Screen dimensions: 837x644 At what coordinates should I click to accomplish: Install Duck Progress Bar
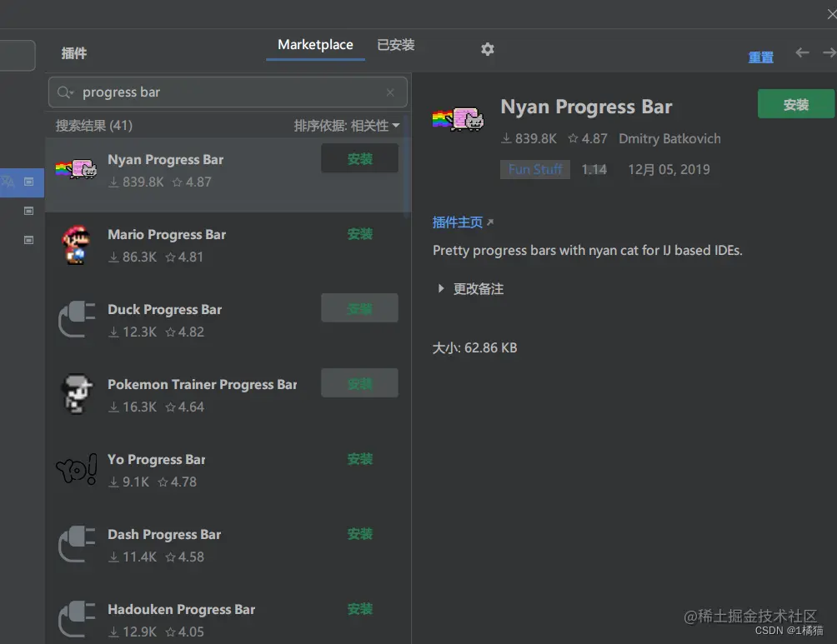[360, 308]
